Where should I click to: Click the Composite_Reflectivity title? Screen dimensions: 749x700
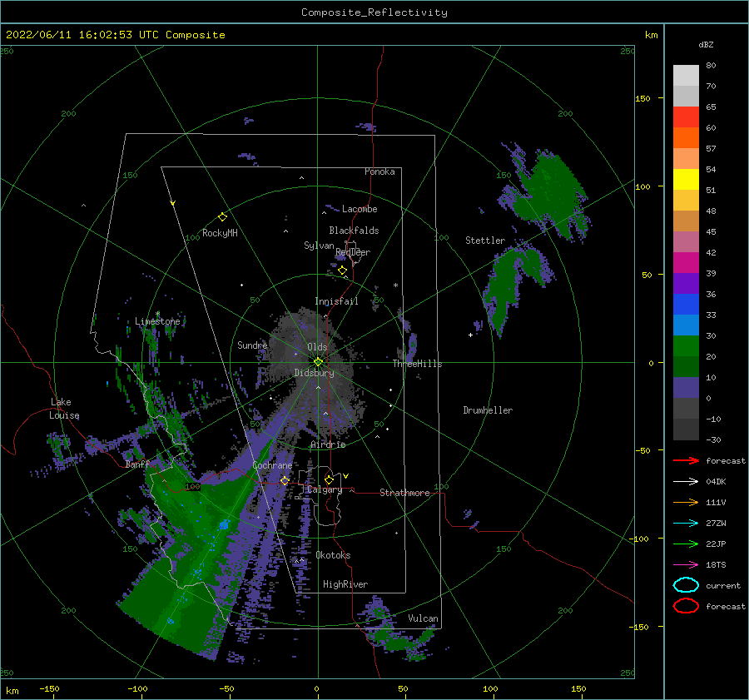click(x=374, y=12)
